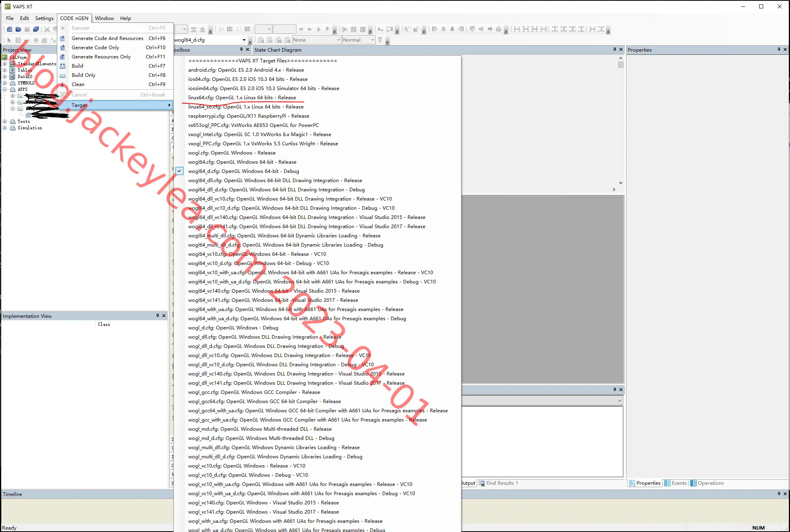Screen dimensions: 790x532
Task: Click the Clean broom icon in menu
Action: (x=62, y=84)
